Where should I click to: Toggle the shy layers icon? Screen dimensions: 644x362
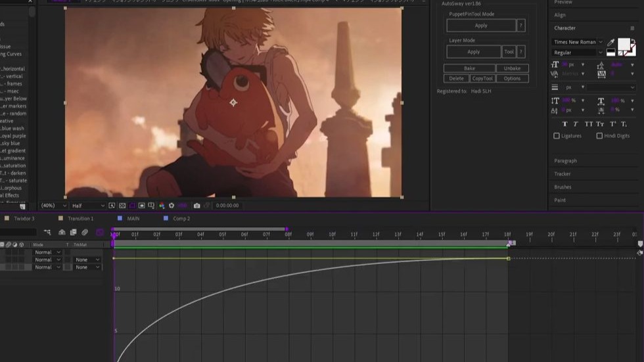[62, 233]
